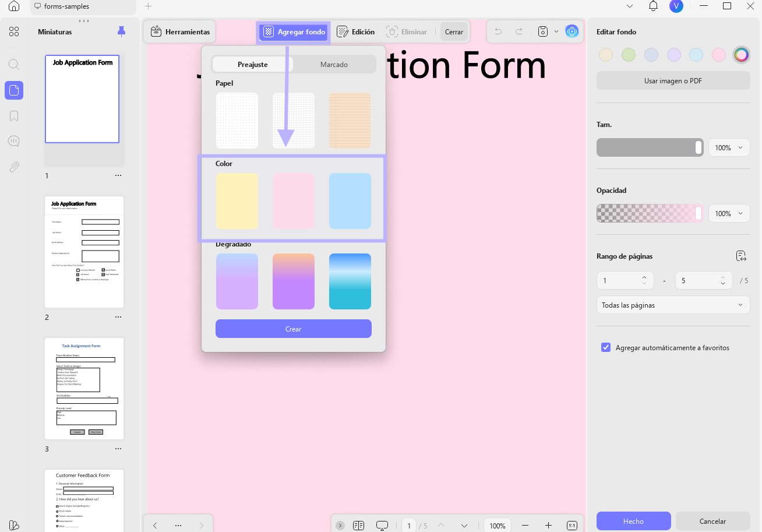This screenshot has width=762, height=532.
Task: Zoom out with the minus button
Action: pos(525,526)
